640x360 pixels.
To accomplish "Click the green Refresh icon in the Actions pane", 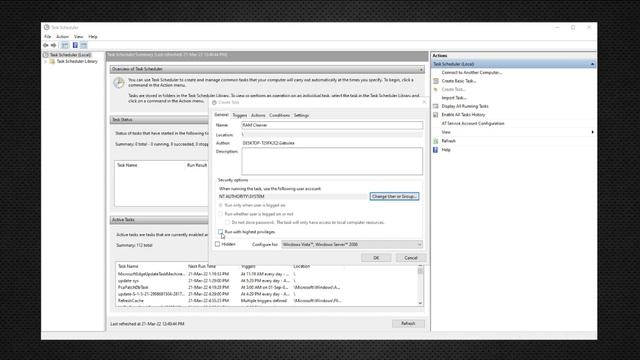I will [436, 141].
